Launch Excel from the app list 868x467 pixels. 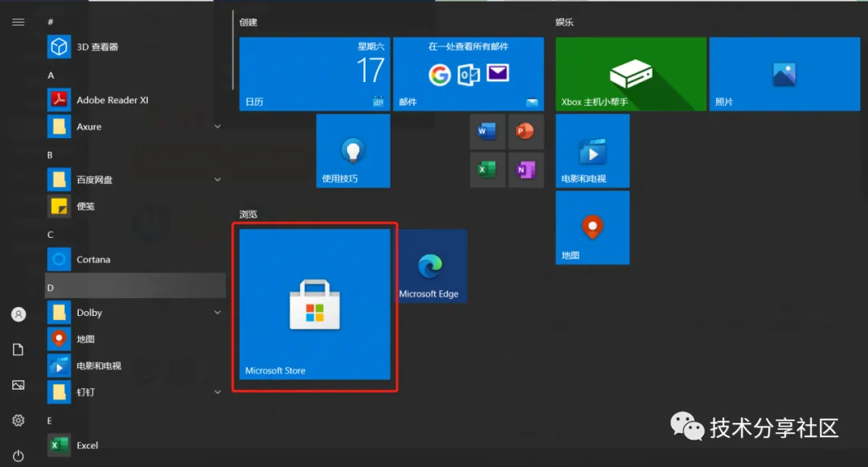pyautogui.click(x=136, y=445)
